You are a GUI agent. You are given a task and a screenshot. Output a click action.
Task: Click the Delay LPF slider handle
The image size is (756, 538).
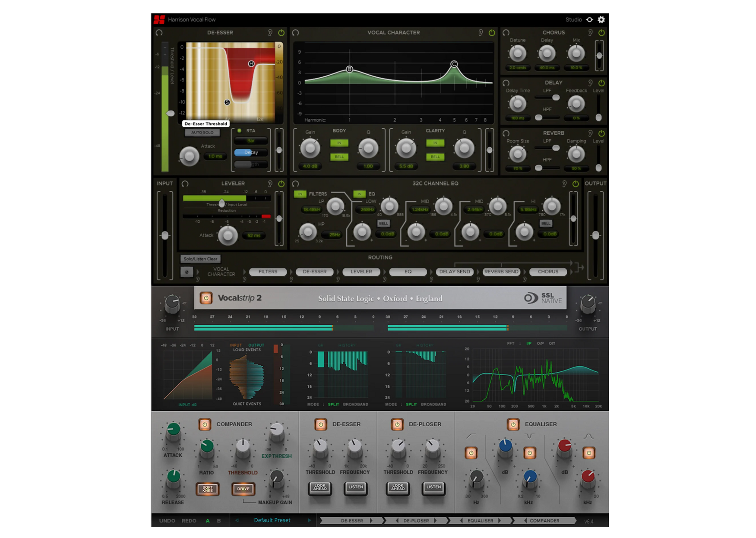point(557,98)
